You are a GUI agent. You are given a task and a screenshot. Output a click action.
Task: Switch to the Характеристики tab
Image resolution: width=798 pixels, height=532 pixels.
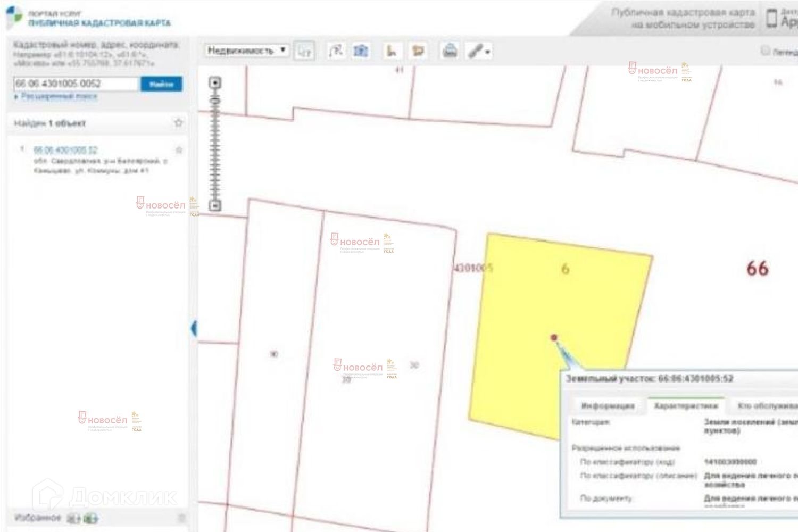[685, 406]
